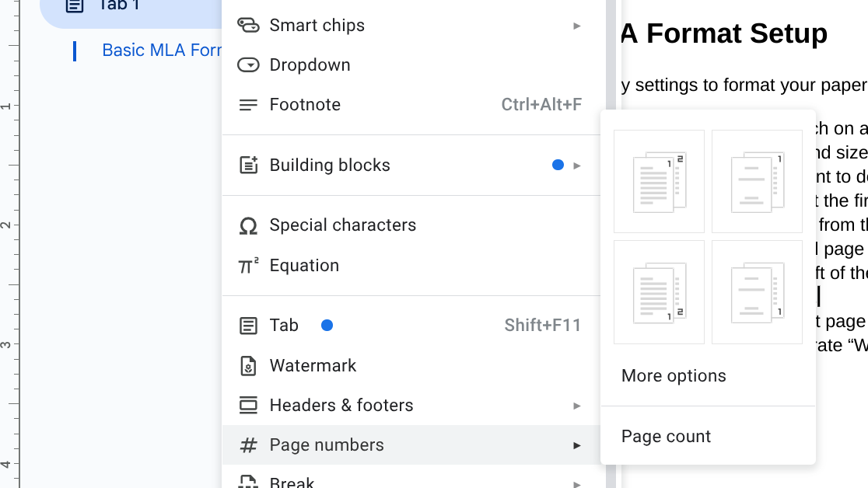868x488 pixels.
Task: Click the Special characters omega icon
Action: pyautogui.click(x=248, y=225)
